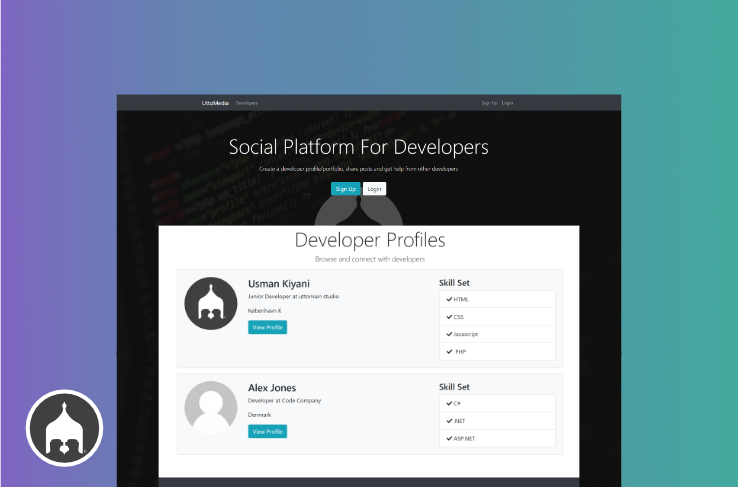This screenshot has width=738, height=487.
Task: Select the C# skill text
Action: coord(457,403)
